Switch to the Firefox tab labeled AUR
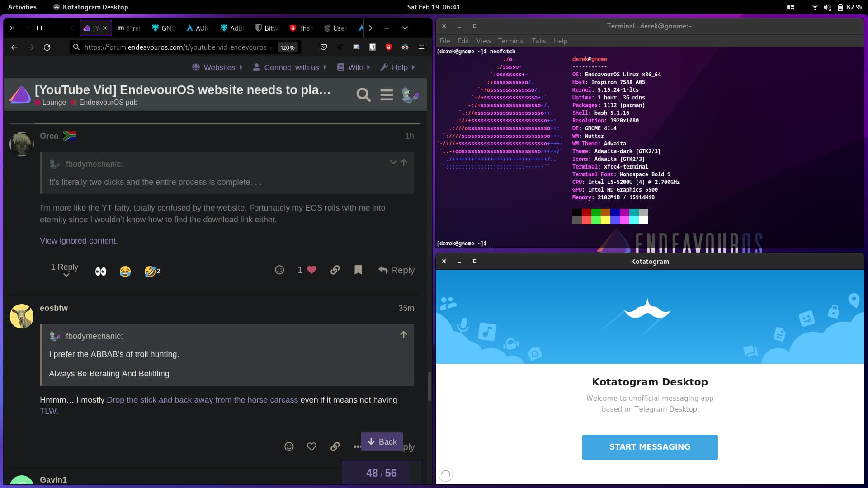The height and width of the screenshot is (488, 868). point(198,28)
